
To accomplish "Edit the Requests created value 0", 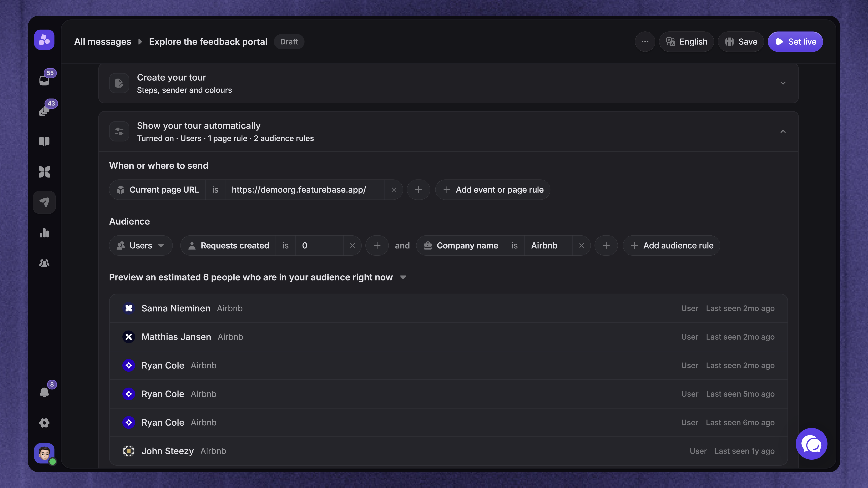I will (319, 246).
